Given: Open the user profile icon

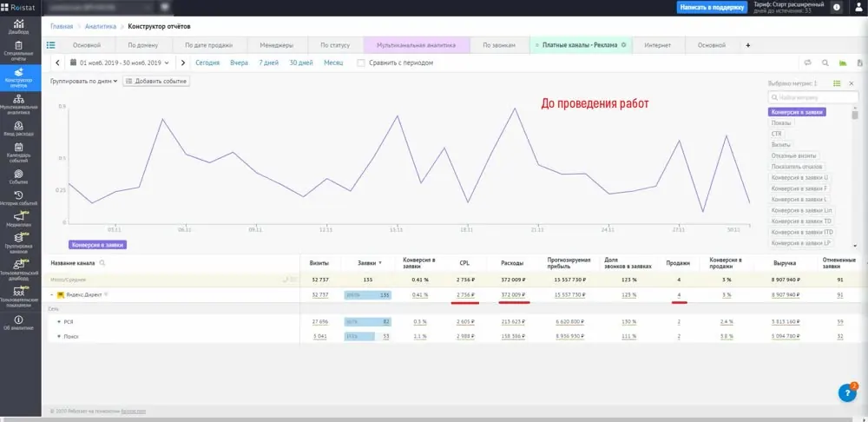Looking at the screenshot, I should click(x=858, y=7).
